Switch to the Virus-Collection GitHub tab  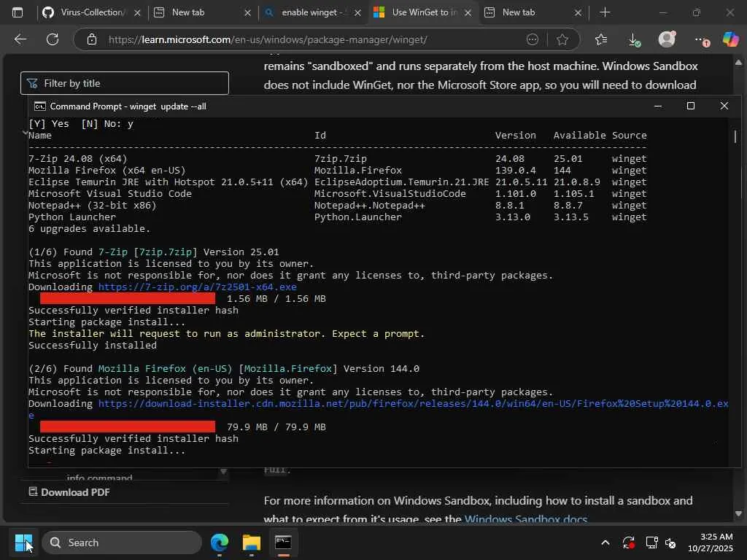pos(91,12)
